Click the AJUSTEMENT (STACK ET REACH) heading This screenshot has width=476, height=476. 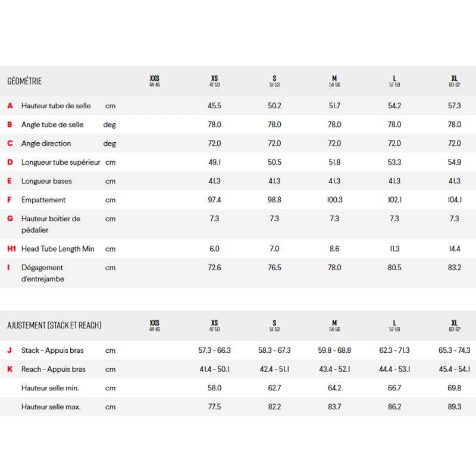point(54,325)
